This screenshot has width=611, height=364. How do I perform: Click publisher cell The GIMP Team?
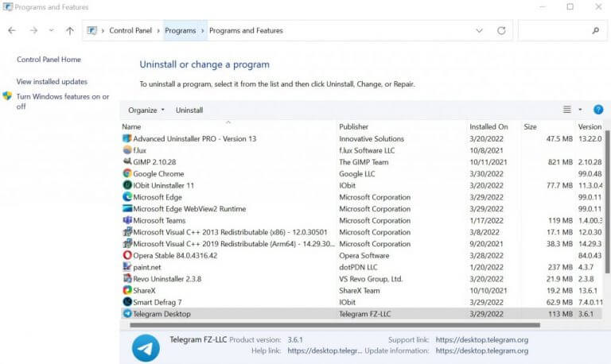click(x=364, y=162)
